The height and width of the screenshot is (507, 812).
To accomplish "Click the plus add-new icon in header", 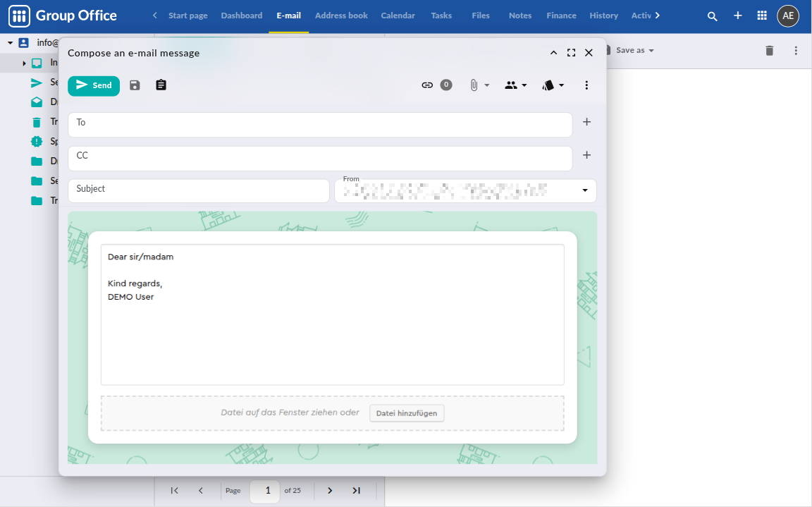I will (x=738, y=16).
